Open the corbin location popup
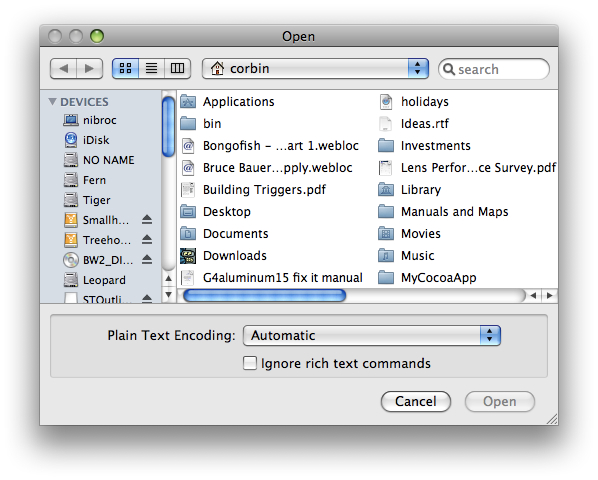The height and width of the screenshot is (480, 598). pos(315,69)
